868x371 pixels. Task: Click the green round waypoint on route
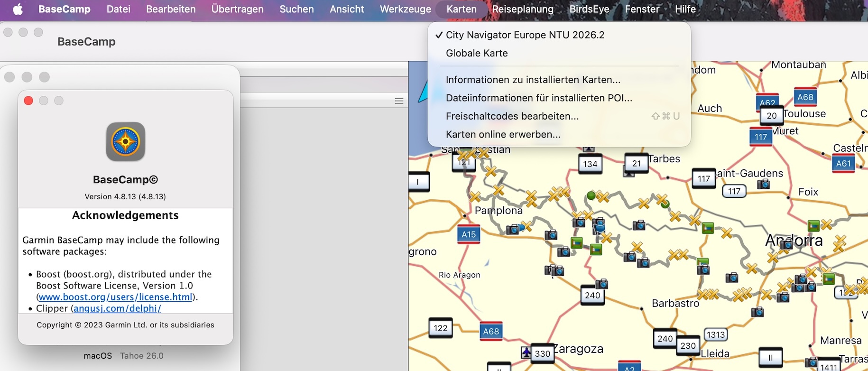pos(591,195)
